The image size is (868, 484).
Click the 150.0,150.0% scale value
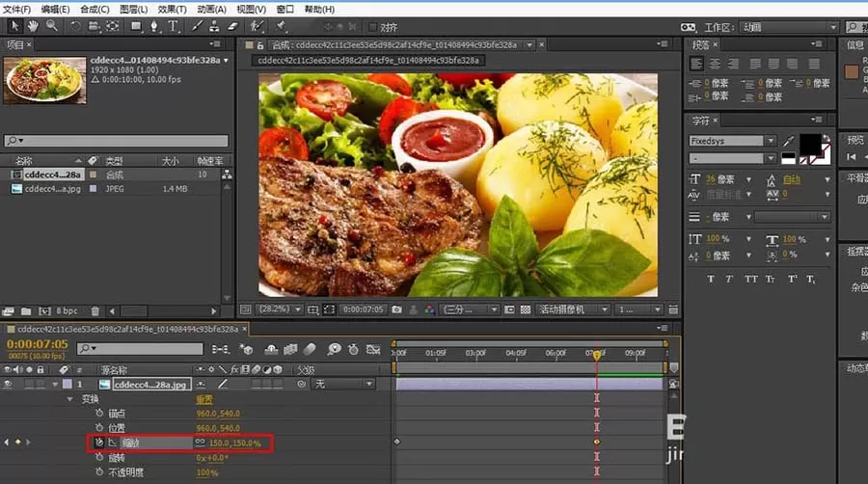pyautogui.click(x=234, y=444)
